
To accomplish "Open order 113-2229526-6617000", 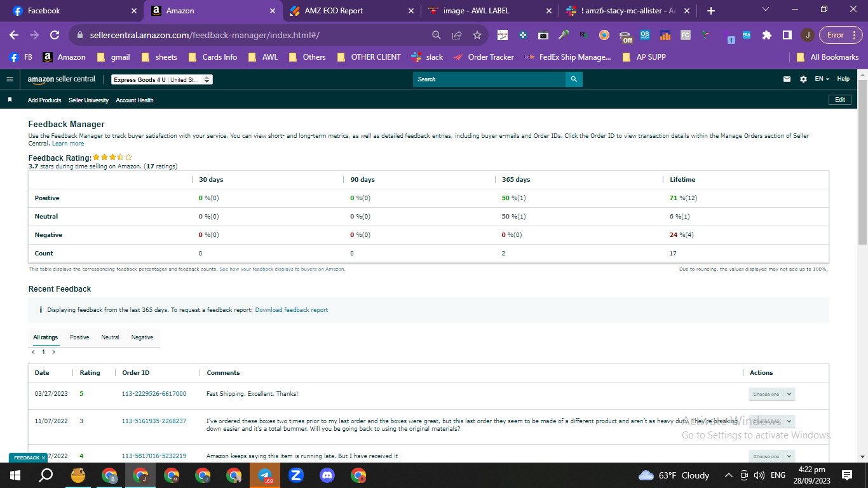I will [154, 394].
